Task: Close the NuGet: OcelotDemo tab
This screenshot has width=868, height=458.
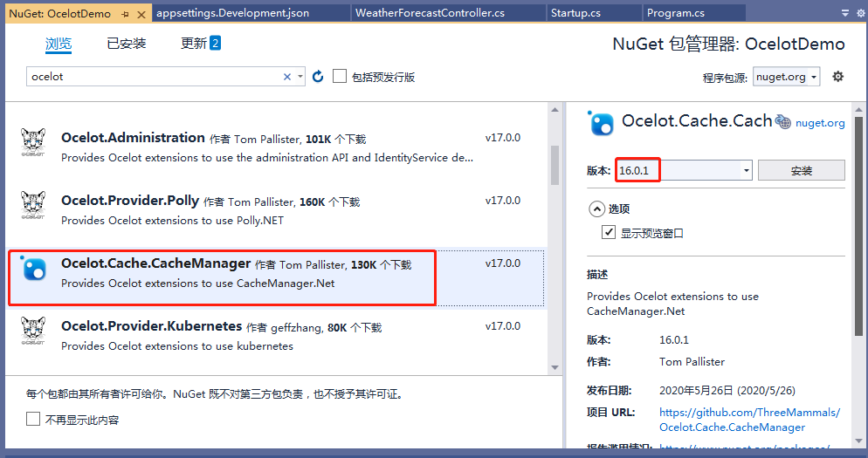Action: click(x=141, y=14)
